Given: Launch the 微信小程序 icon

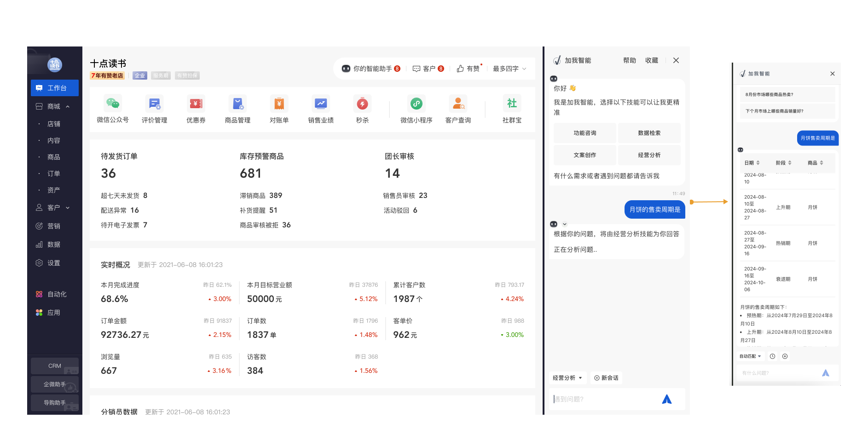Looking at the screenshot, I should [416, 104].
